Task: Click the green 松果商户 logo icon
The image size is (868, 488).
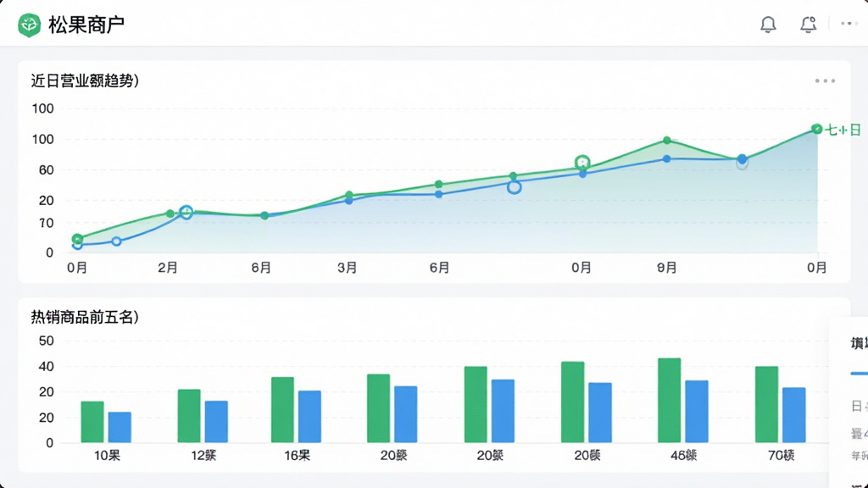Action: (29, 25)
